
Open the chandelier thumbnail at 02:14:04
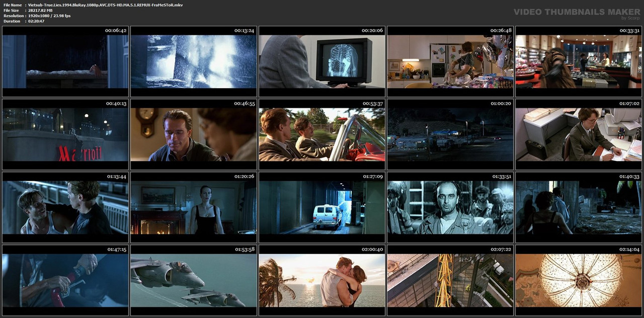(579, 280)
